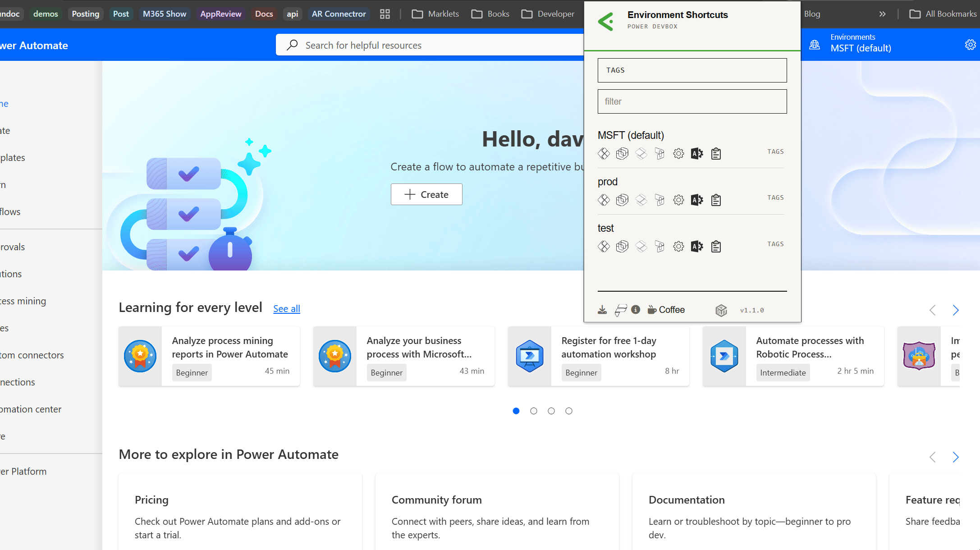Image resolution: width=980 pixels, height=550 pixels.
Task: Click the Create flow button
Action: (x=426, y=194)
